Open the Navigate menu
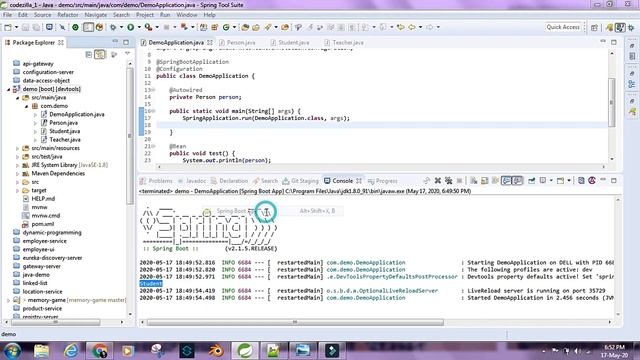640x360 pixels. coord(96,15)
